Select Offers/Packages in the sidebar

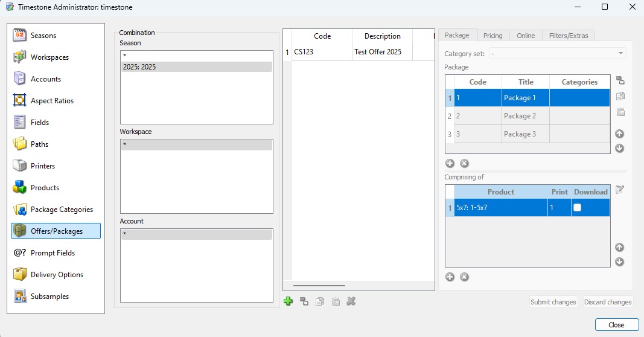56,231
